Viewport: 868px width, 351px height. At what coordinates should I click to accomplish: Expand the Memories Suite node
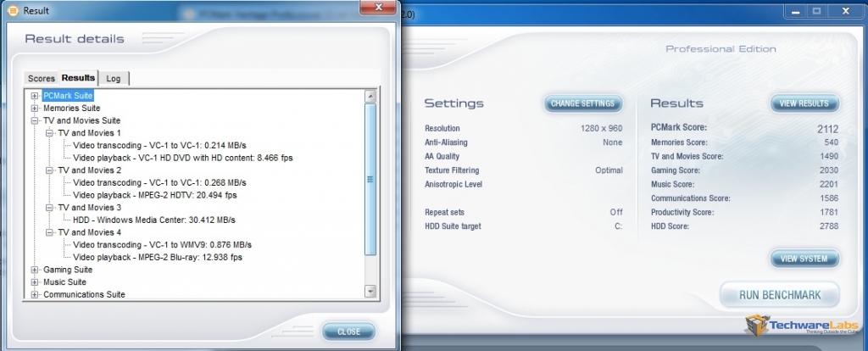35,109
